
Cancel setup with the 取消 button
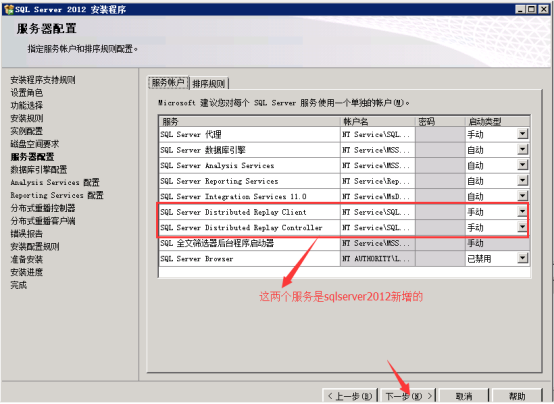pyautogui.click(x=464, y=396)
